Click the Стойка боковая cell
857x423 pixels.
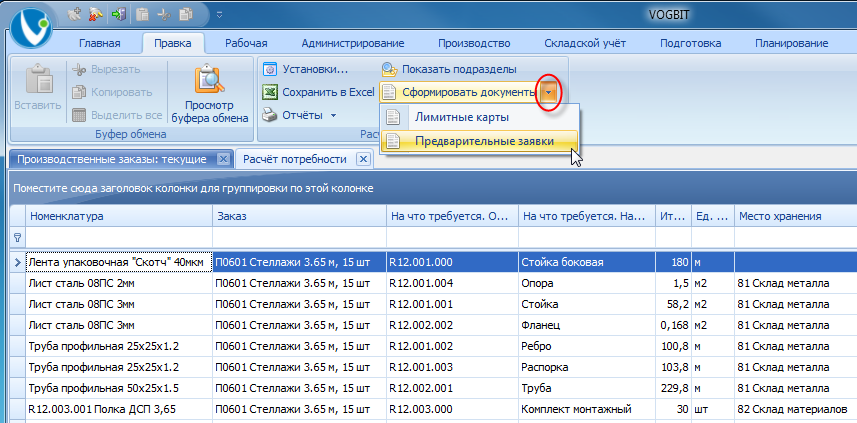(x=587, y=262)
